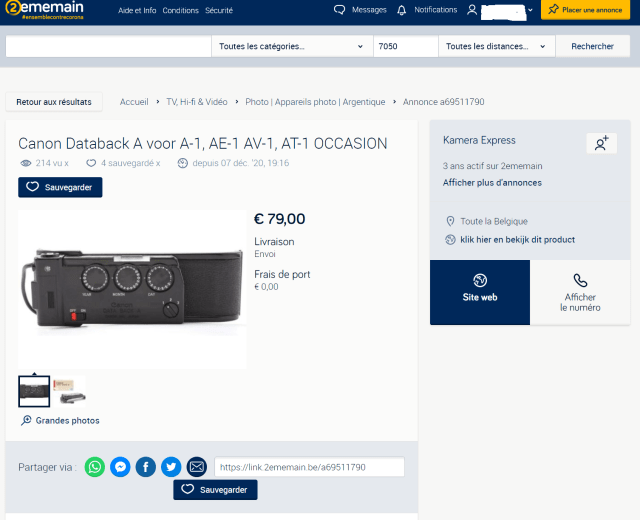Share the ad on Facebook
The image size is (640, 520).
(146, 467)
